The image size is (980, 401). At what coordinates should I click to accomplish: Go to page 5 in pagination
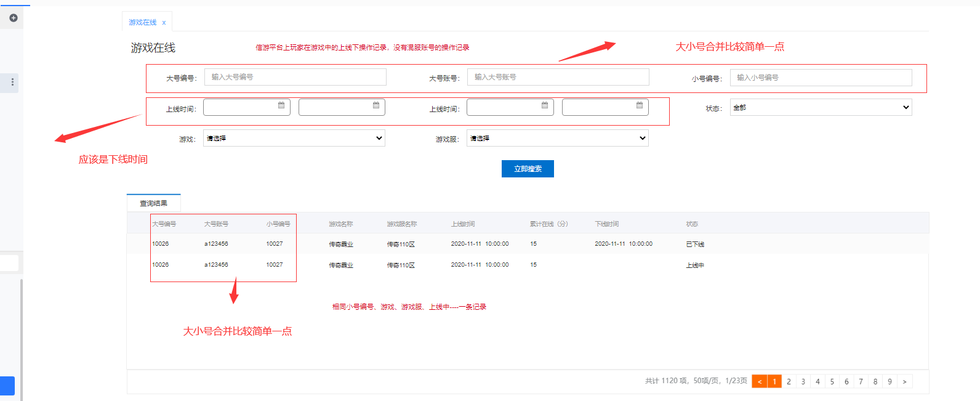click(x=832, y=381)
